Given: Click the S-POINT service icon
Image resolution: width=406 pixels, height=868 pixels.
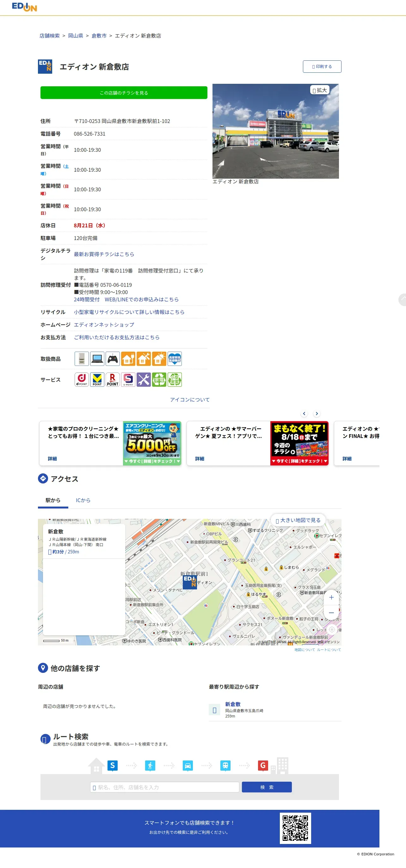Looking at the screenshot, I should click(128, 380).
